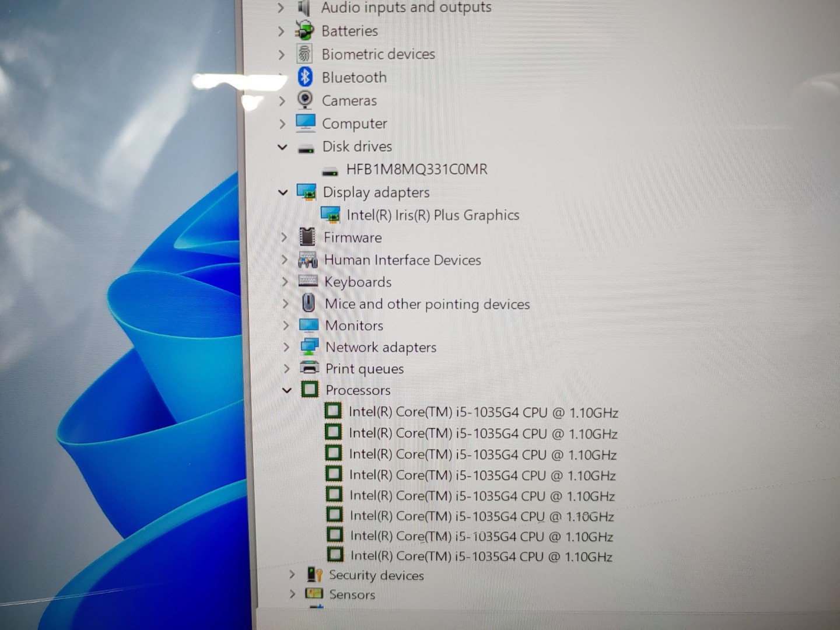Click the Firmware chip icon

click(x=307, y=237)
